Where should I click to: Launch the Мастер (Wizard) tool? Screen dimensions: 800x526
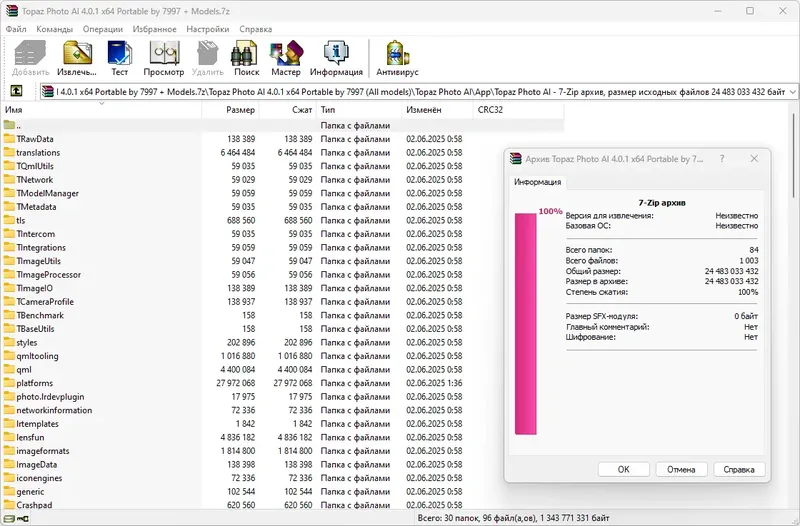(286, 58)
